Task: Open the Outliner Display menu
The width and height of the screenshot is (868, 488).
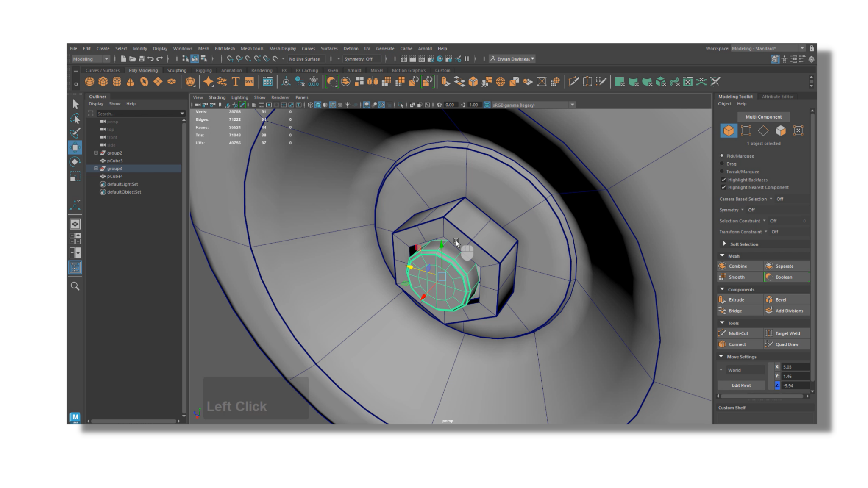Action: [x=96, y=104]
